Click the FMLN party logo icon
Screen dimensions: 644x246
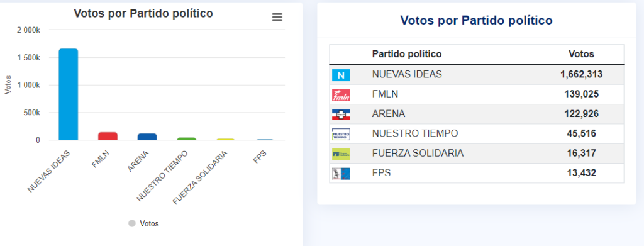click(x=341, y=94)
